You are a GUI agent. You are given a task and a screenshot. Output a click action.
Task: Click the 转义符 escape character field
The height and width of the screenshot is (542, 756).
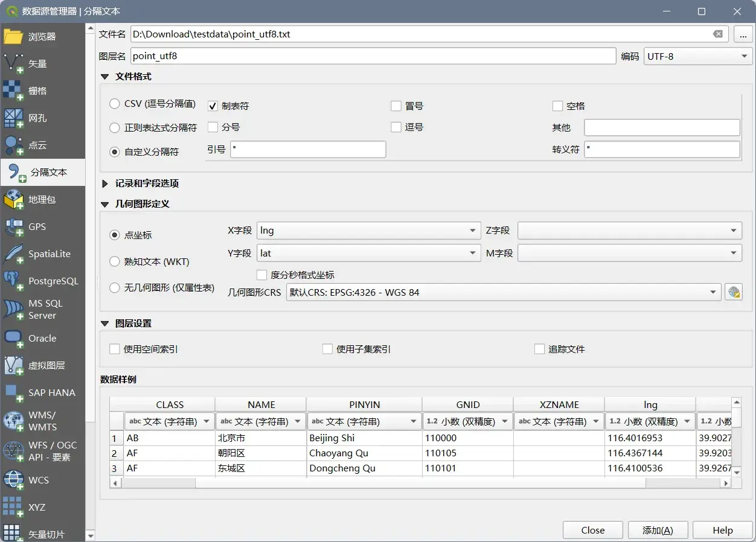[x=662, y=149]
